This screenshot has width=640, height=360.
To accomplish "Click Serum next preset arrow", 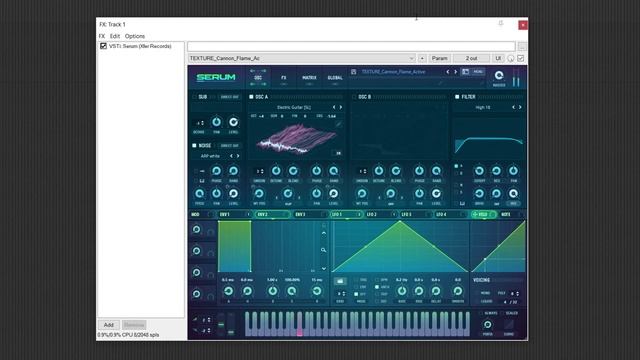I will [456, 72].
